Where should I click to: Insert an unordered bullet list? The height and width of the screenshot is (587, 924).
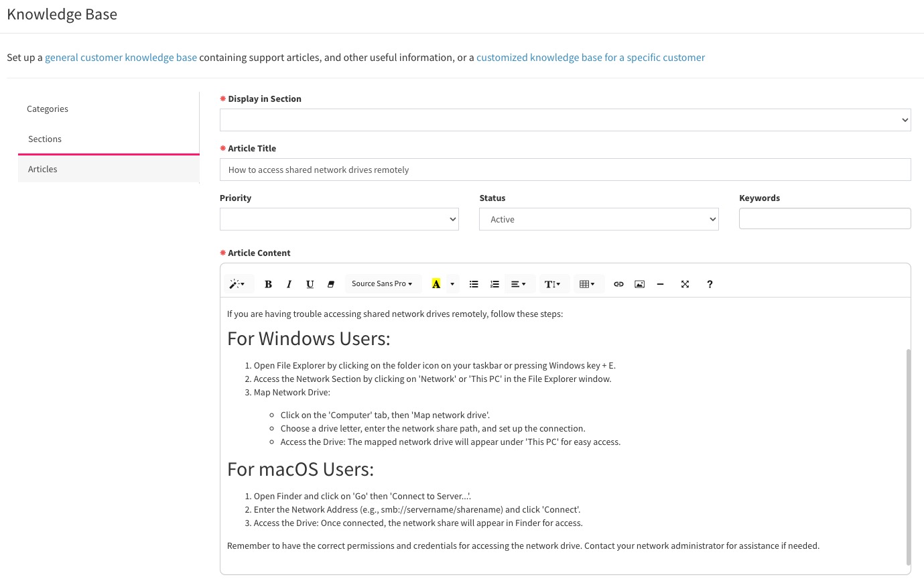[474, 284]
